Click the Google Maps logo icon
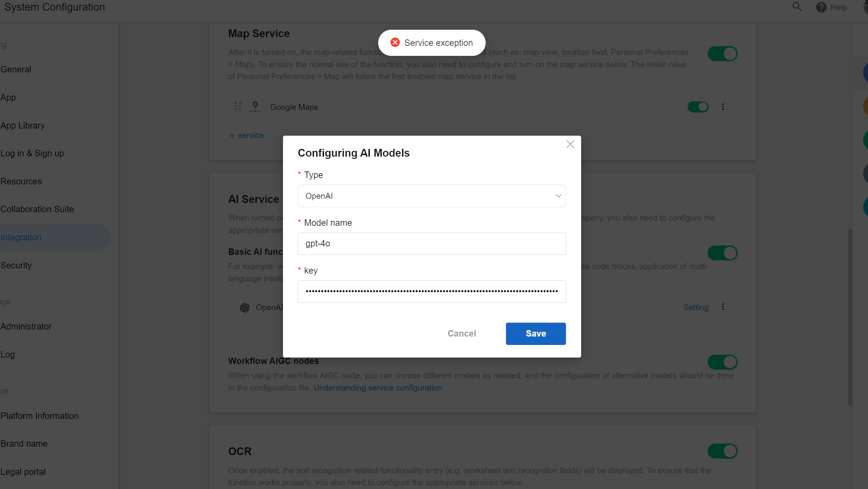The image size is (868, 489). 255,107
